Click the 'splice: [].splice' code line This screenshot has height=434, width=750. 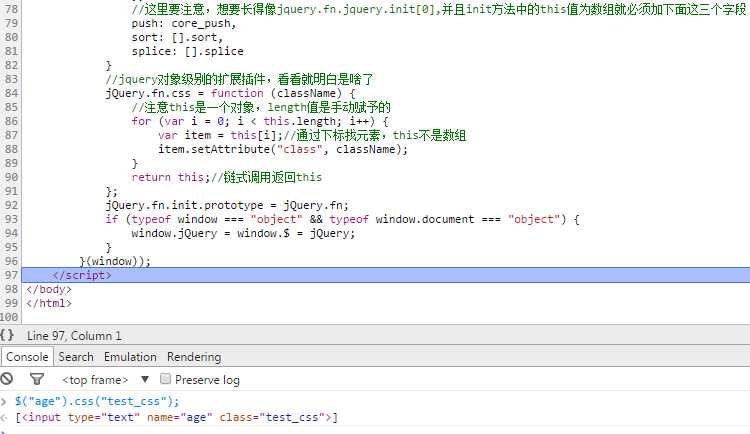click(x=188, y=51)
